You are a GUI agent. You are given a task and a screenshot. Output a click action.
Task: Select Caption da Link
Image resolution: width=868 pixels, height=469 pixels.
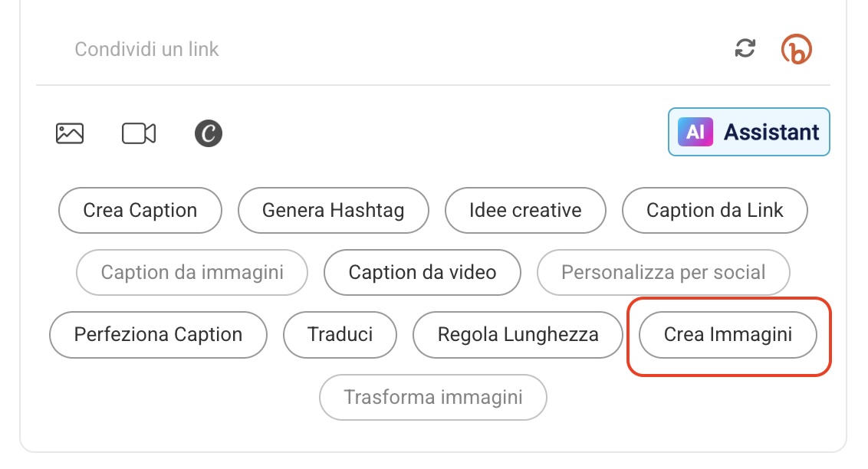(x=715, y=210)
